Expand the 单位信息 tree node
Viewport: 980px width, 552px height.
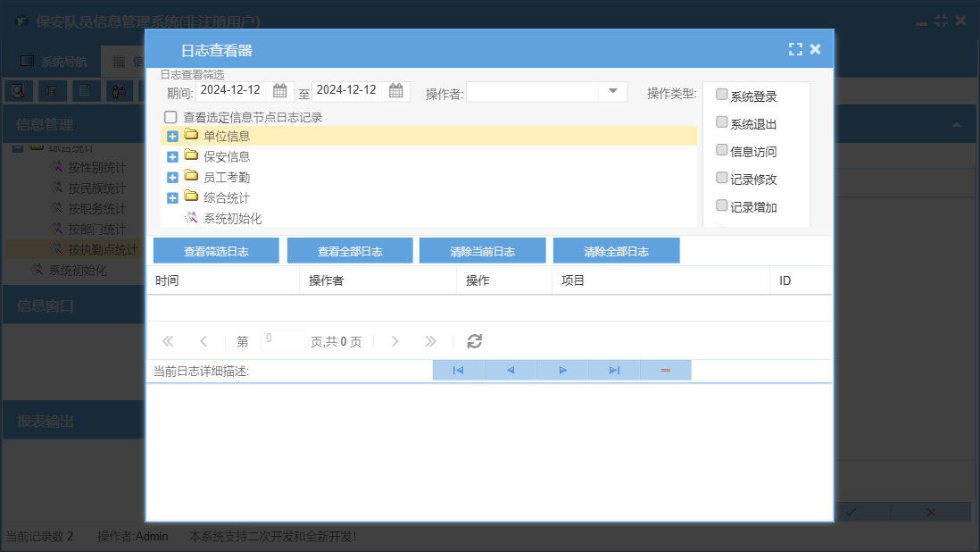tap(172, 137)
